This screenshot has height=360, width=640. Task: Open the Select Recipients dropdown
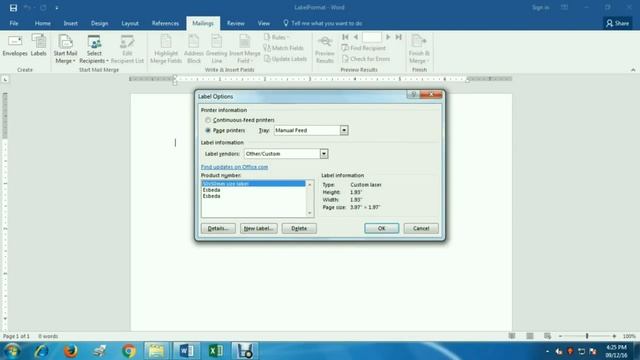click(x=94, y=49)
